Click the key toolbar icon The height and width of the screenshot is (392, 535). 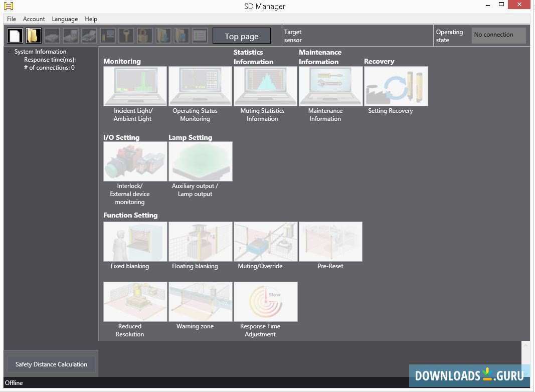(x=126, y=36)
